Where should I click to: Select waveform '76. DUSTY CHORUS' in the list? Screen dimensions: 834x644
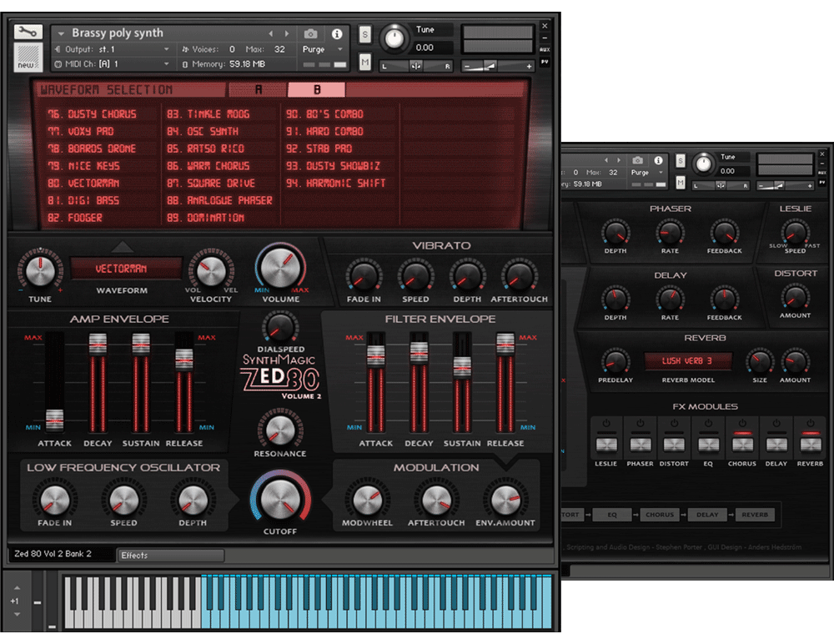point(92,114)
